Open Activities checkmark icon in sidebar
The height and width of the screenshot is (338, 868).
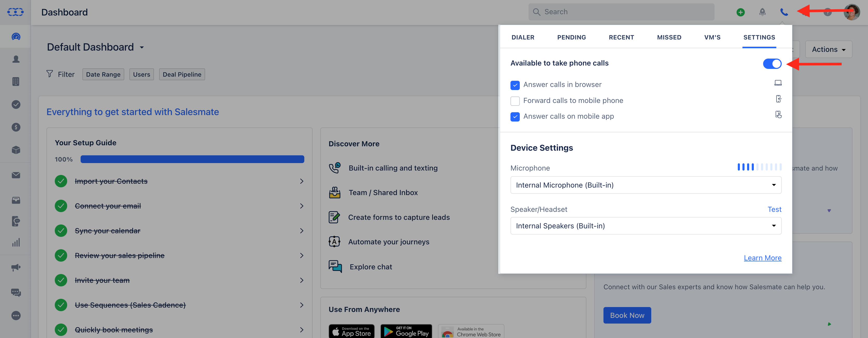pyautogui.click(x=16, y=104)
